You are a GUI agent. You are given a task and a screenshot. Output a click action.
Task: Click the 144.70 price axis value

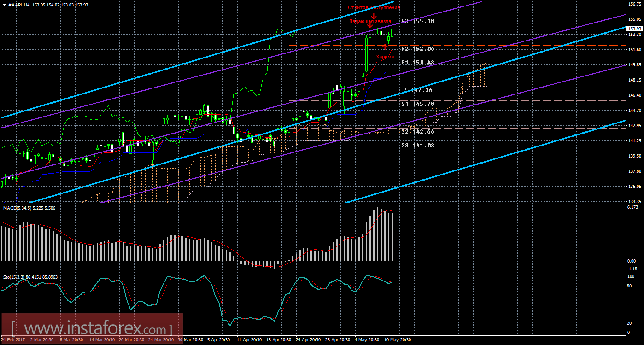click(635, 111)
